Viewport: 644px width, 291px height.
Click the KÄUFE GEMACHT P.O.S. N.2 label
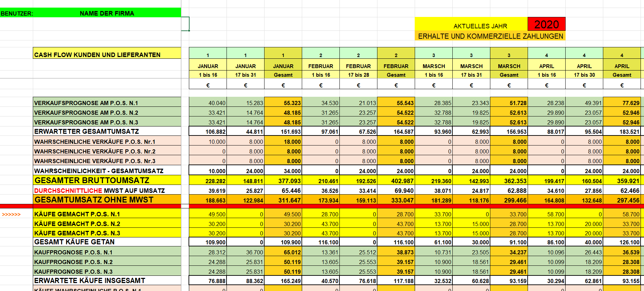click(77, 224)
